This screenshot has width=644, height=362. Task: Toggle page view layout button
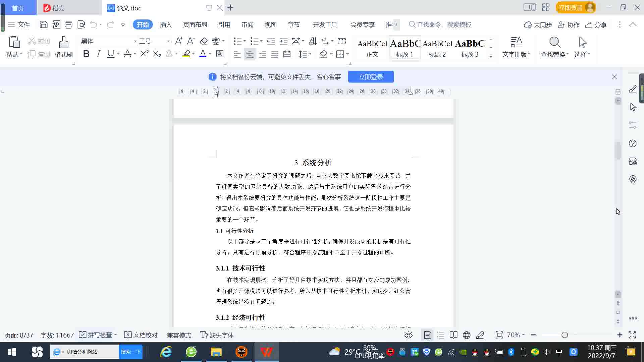click(x=428, y=335)
